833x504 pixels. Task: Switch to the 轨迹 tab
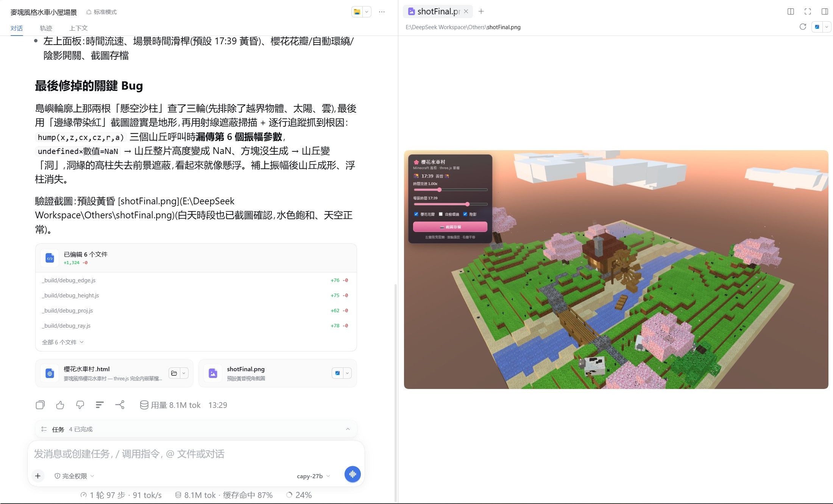coord(46,28)
